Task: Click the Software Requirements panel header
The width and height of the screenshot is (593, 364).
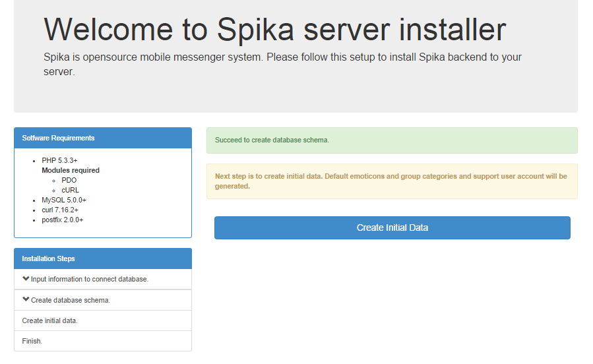Action: (x=103, y=138)
